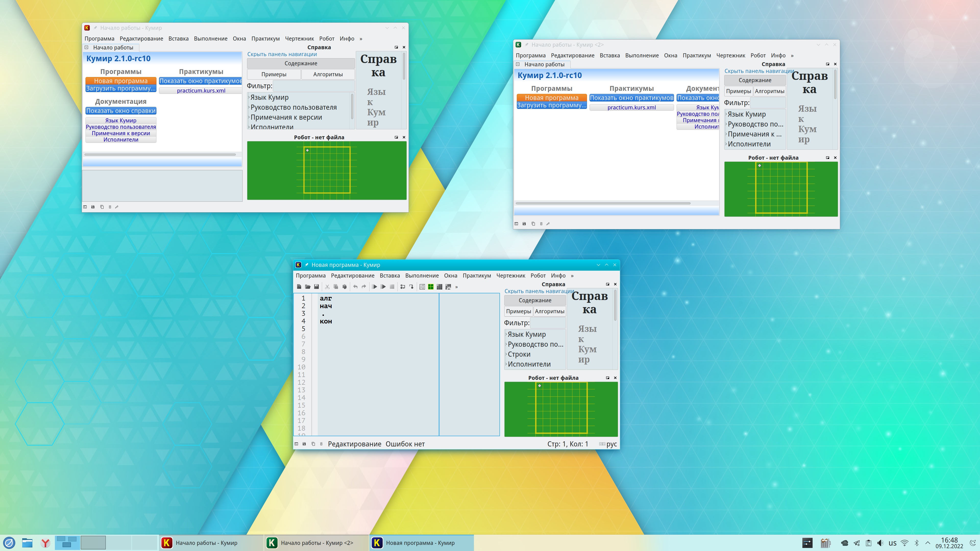Expand toolbar overflow chevron in editor window
Image resolution: width=980 pixels, height=551 pixels.
click(x=457, y=287)
